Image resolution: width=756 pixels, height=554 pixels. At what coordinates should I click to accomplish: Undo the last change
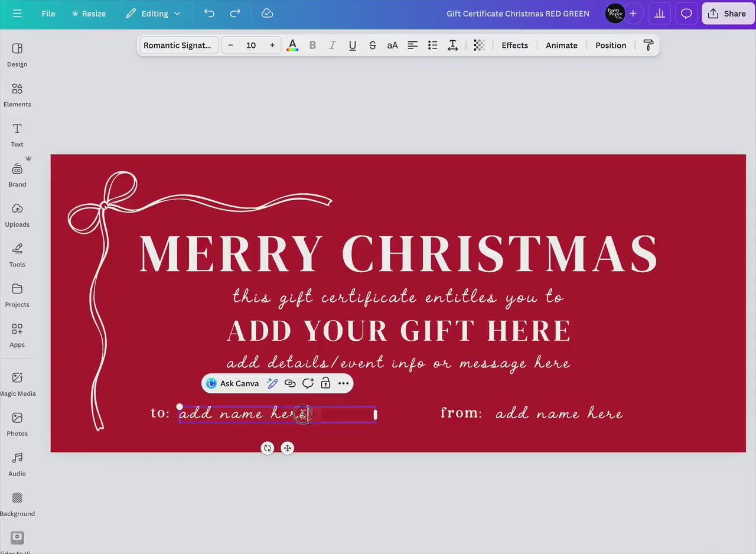click(x=209, y=14)
